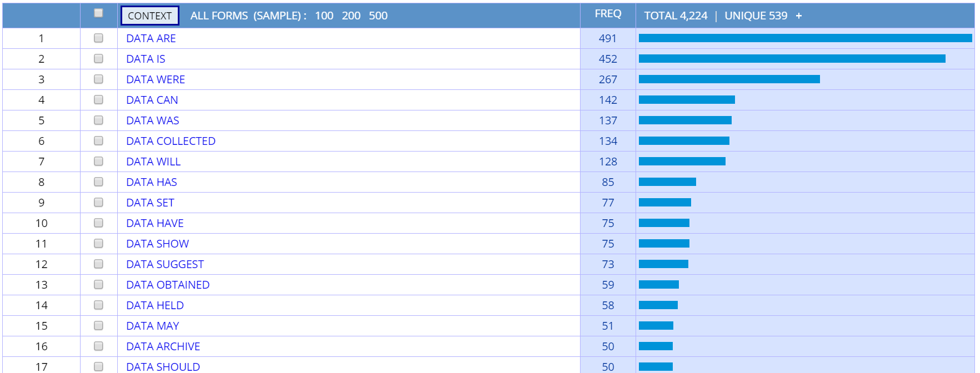The width and height of the screenshot is (980, 373).
Task: Open the DATA IS entry
Action: point(146,59)
